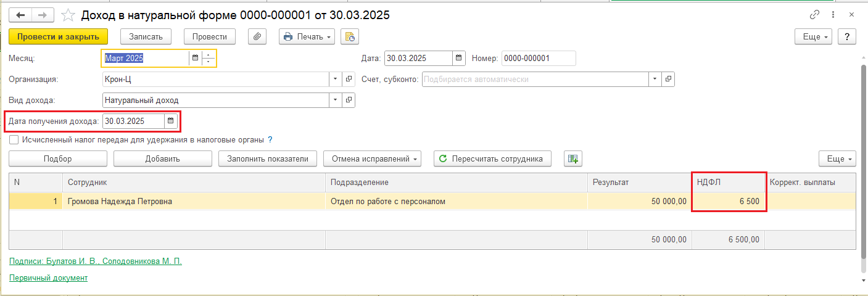Click the add table column icon
The image size is (868, 296).
tap(573, 158)
